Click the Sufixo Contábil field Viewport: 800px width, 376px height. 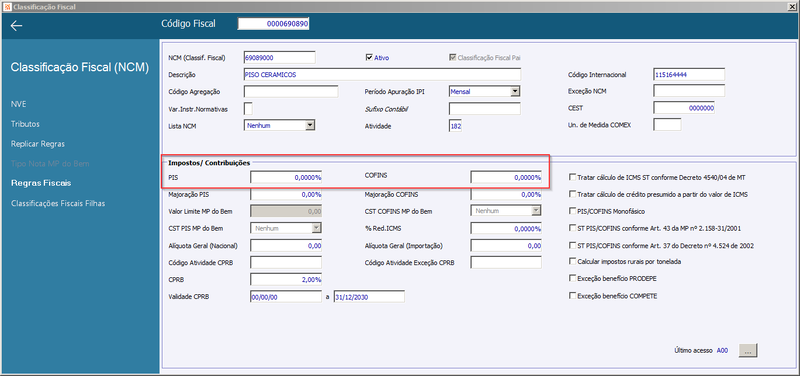click(x=485, y=108)
